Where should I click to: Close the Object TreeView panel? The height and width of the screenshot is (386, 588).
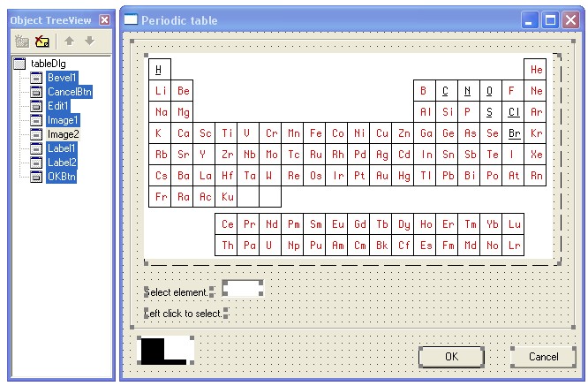105,19
